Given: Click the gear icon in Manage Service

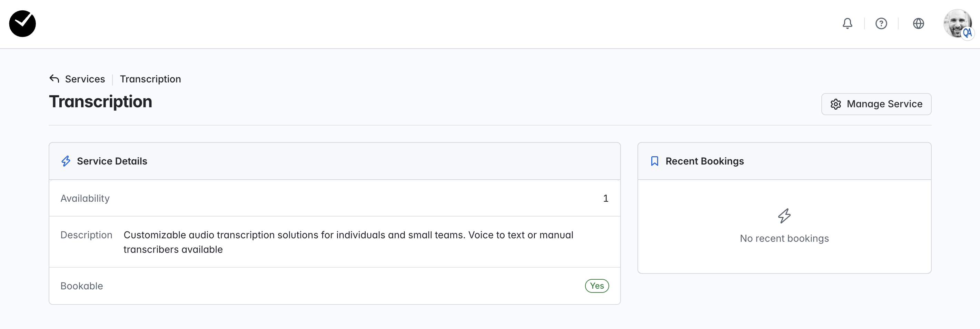Looking at the screenshot, I should (x=835, y=104).
